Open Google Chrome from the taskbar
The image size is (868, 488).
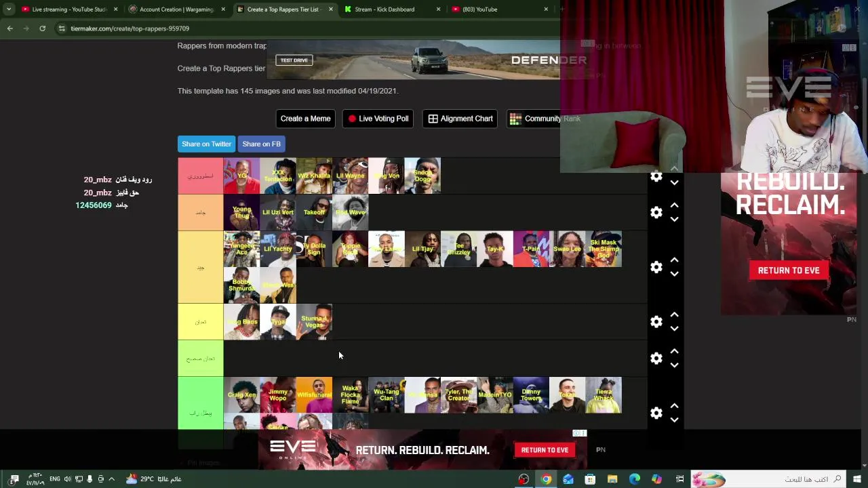(x=546, y=479)
